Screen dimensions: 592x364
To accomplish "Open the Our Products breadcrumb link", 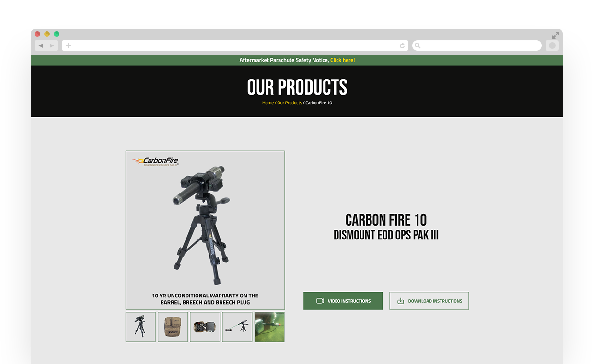I will coord(290,103).
